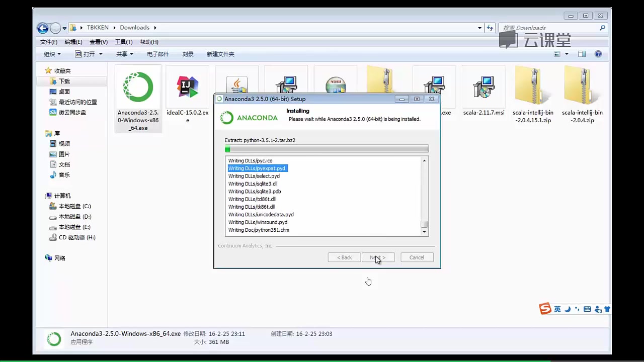
Task: Open 本地磁盘 (D:) drive
Action: click(75, 217)
